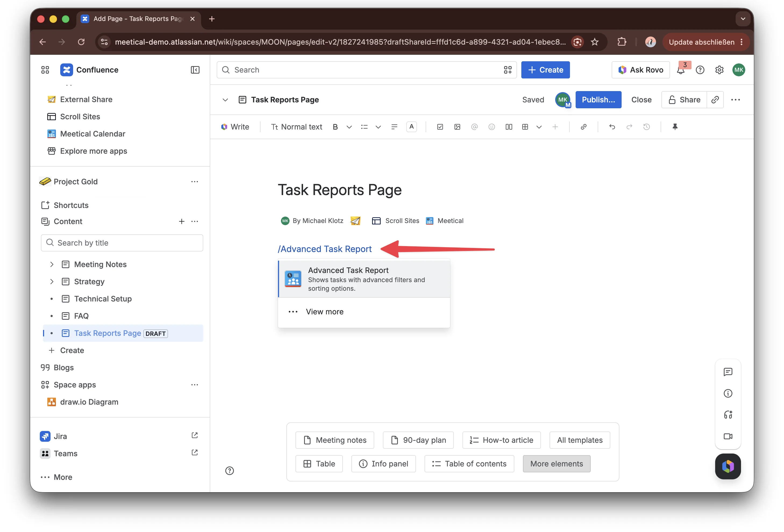Expand the Strategy page tree
The width and height of the screenshot is (784, 532).
(x=52, y=282)
